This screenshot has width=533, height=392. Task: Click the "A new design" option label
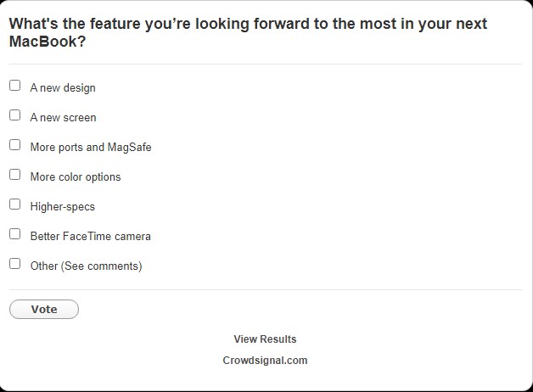63,88
